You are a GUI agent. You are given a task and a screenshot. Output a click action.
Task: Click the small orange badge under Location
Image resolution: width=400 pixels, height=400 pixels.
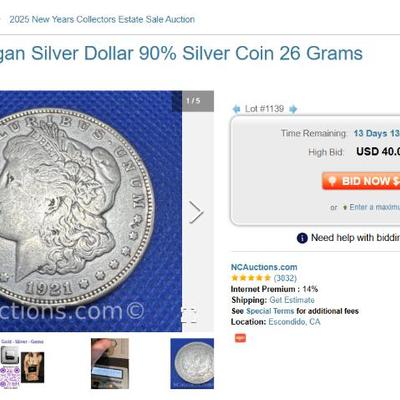pyautogui.click(x=240, y=338)
